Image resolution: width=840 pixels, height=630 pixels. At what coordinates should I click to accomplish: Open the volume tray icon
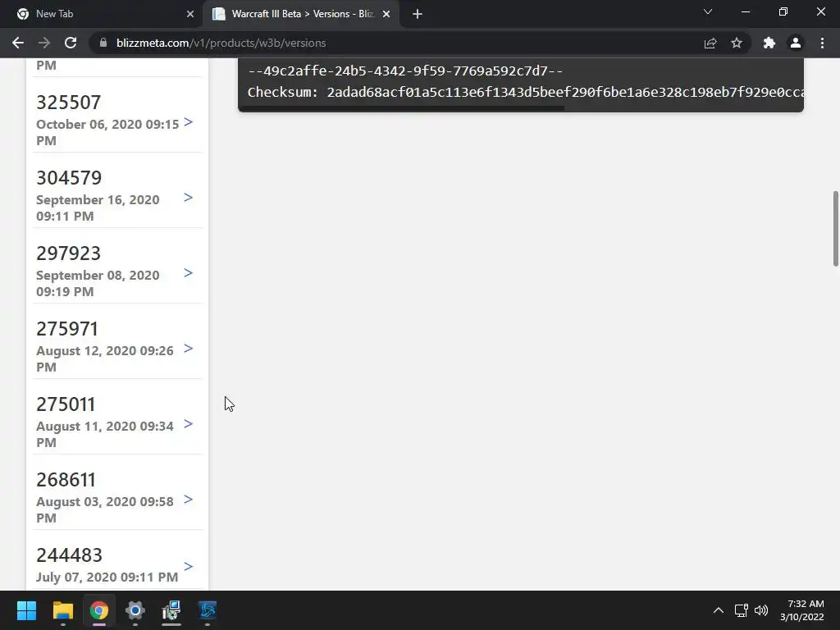760,610
